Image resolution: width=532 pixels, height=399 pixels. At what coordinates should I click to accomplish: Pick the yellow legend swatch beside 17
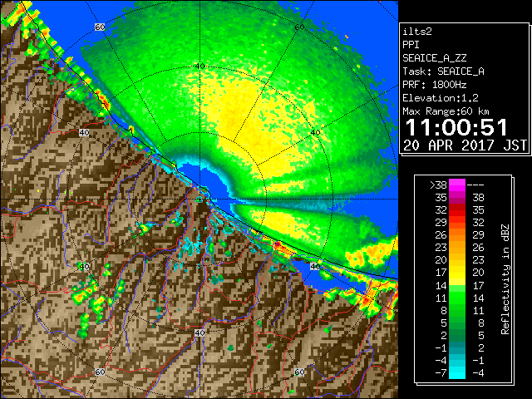coord(457,273)
